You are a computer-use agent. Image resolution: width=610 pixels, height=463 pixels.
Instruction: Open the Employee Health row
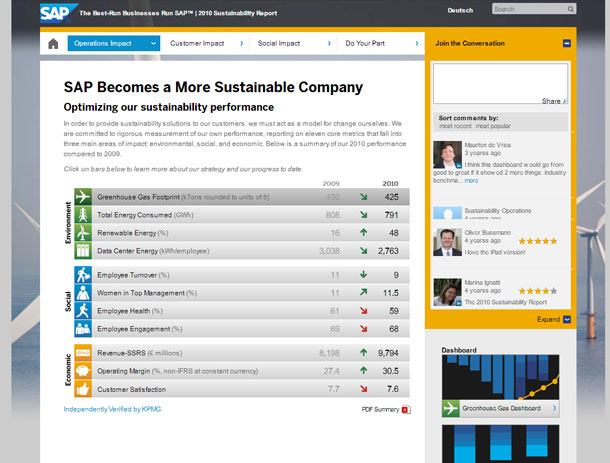(242, 310)
